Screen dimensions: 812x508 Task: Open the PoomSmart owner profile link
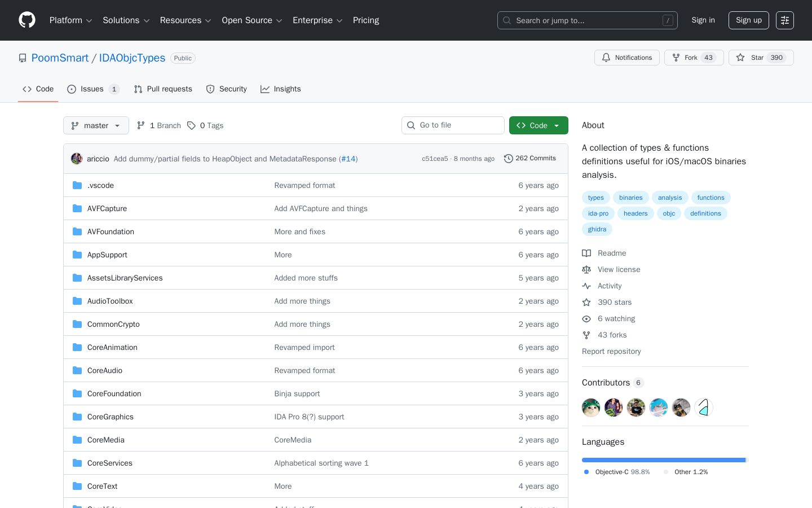point(60,58)
